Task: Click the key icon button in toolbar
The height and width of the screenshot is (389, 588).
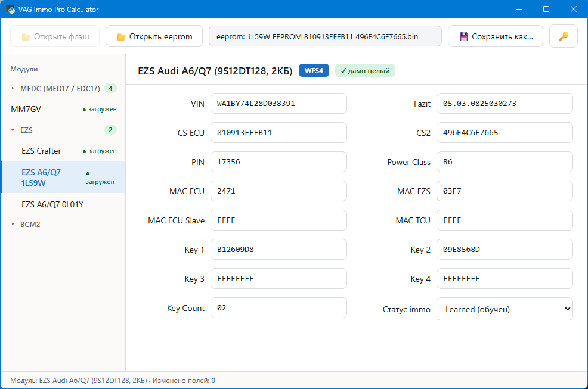Action: (x=563, y=36)
